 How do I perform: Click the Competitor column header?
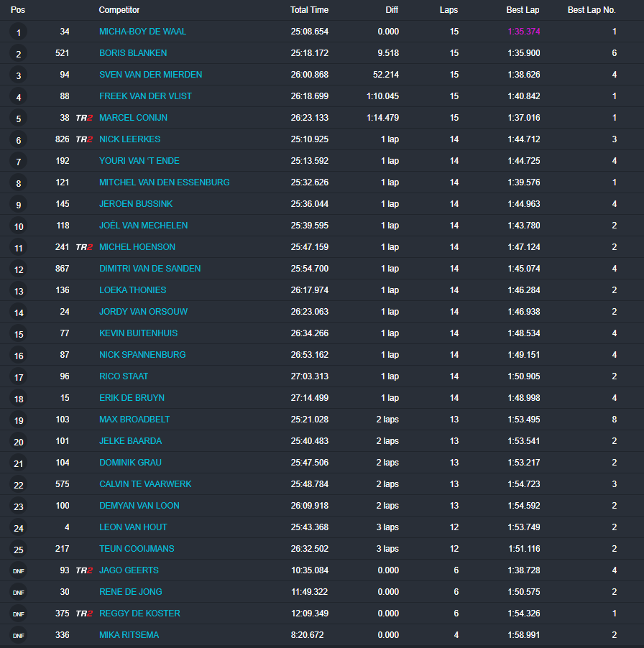tap(119, 10)
